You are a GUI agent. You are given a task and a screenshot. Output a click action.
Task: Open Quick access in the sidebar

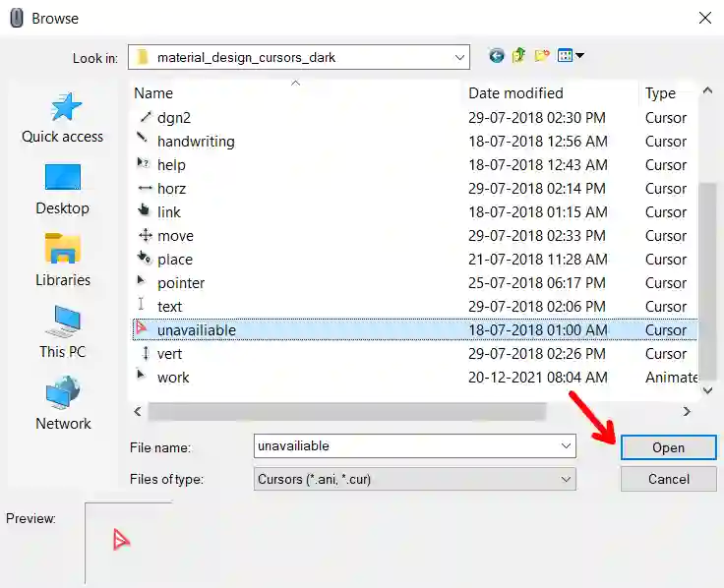click(63, 118)
